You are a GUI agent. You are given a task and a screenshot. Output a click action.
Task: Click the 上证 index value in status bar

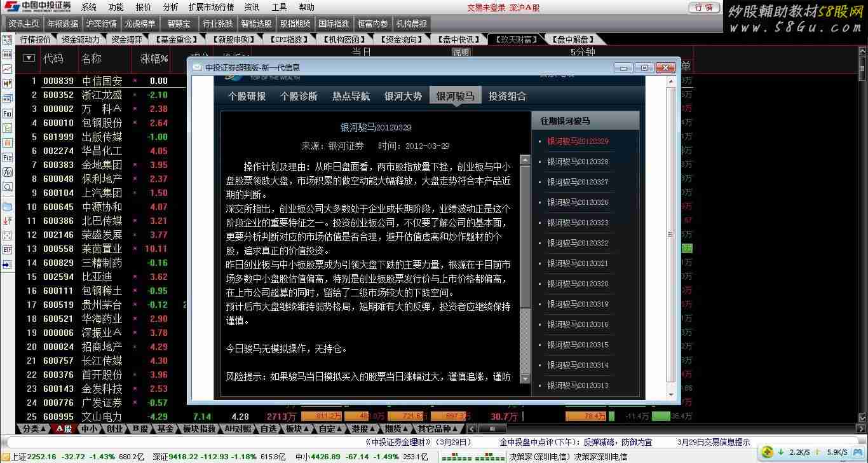[x=43, y=457]
